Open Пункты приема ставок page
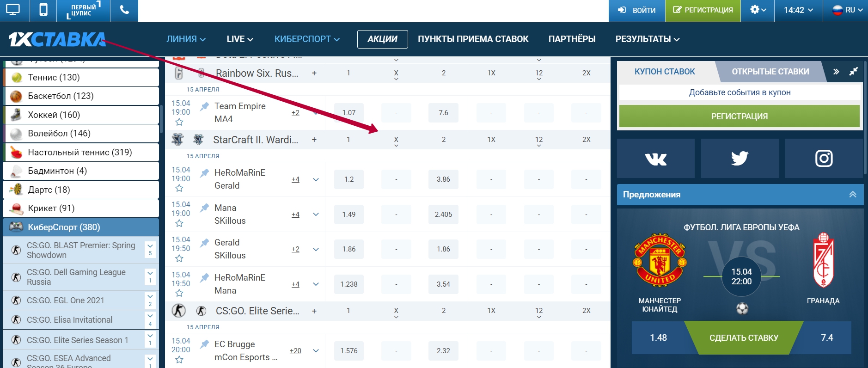Screen dimensions: 868x368 click(x=473, y=39)
